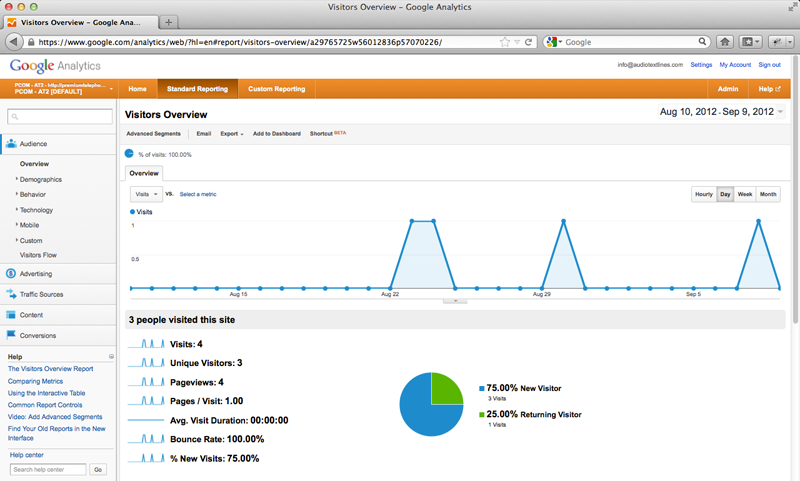Click the sidebar report search field
The width and height of the screenshot is (800, 481).
tap(60, 116)
